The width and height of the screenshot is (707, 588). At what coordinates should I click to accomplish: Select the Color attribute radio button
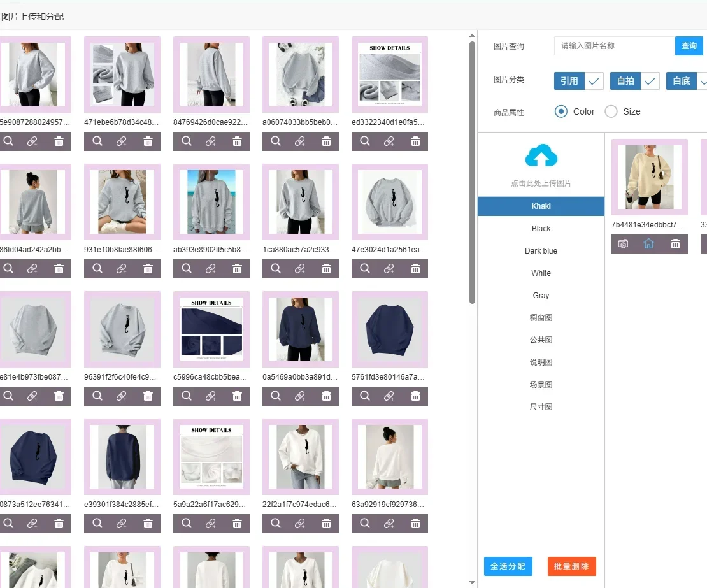561,111
